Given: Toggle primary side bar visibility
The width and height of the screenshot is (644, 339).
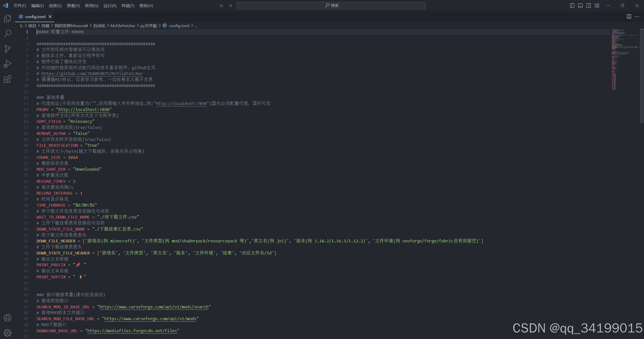Looking at the screenshot, I should click(572, 6).
